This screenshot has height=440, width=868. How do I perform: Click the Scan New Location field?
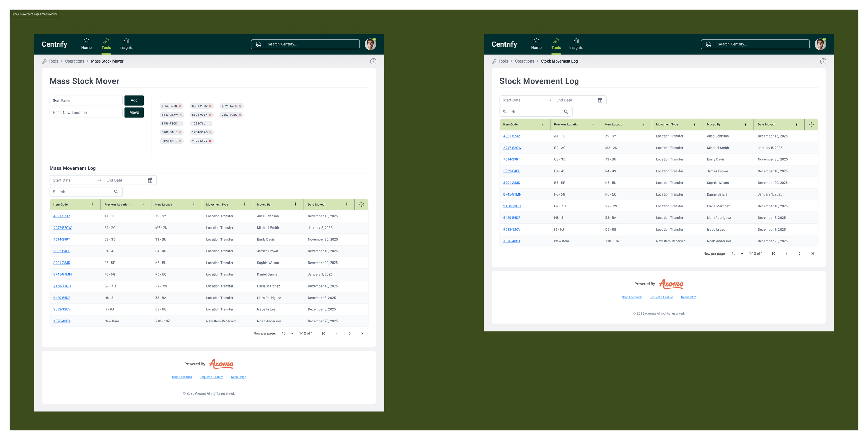click(x=86, y=113)
